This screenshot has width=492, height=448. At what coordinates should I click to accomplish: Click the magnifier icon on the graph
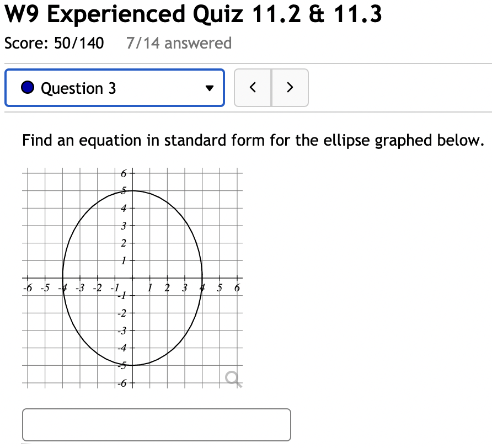point(233,379)
